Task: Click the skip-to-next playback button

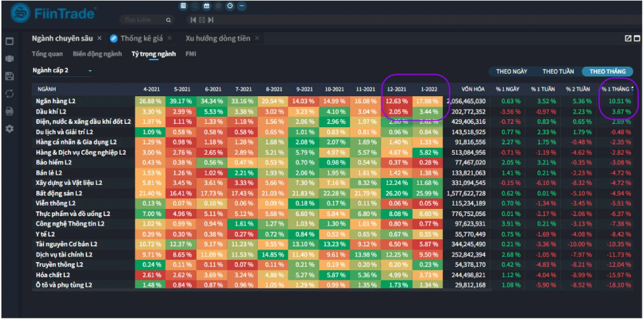Action: point(211,20)
